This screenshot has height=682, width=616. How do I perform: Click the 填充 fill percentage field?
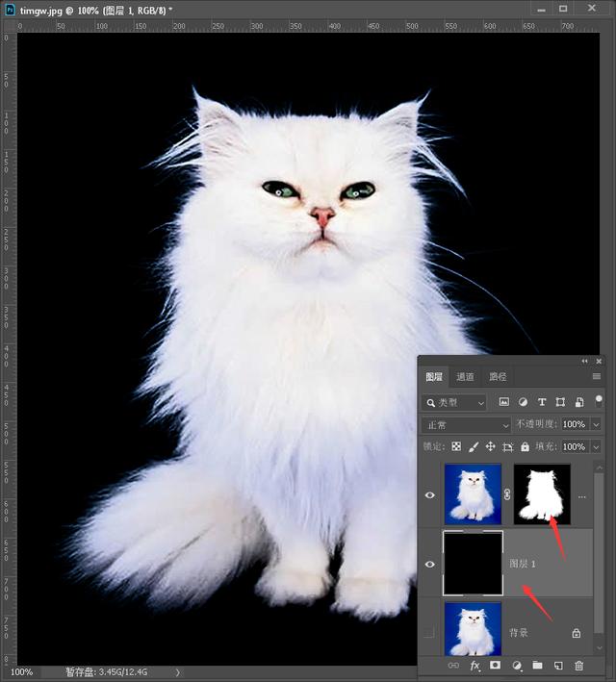tap(574, 447)
